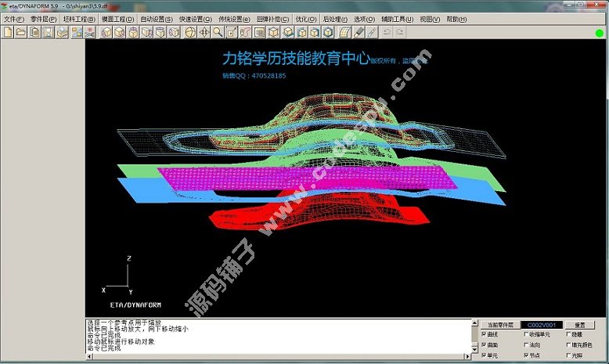Viewport: 609px width, 364px height.
Task: Open the 视图(V) menu
Action: tap(430, 19)
